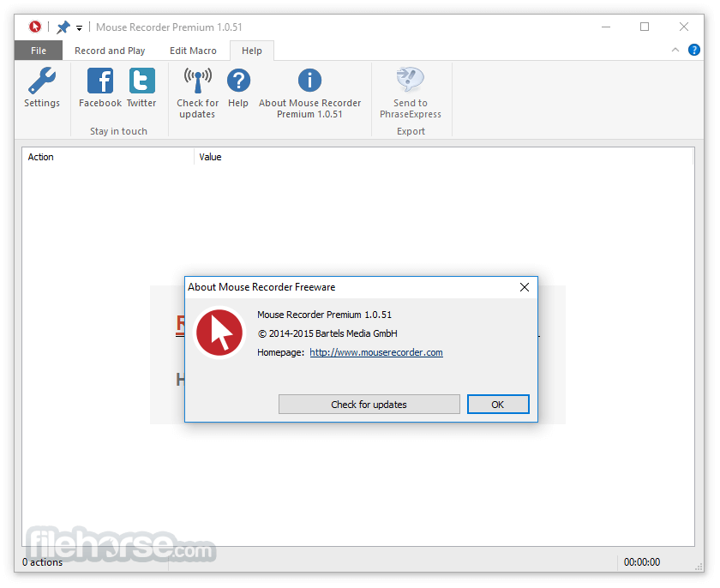
Task: Click the Mouse Recorder Premium 1.0.51 version text
Action: click(324, 315)
